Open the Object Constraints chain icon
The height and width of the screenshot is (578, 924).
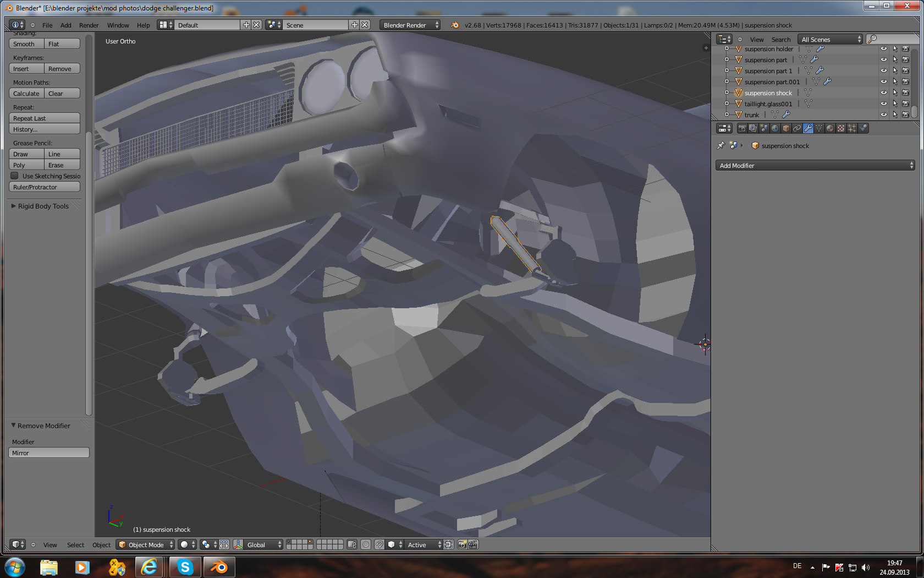(x=797, y=128)
